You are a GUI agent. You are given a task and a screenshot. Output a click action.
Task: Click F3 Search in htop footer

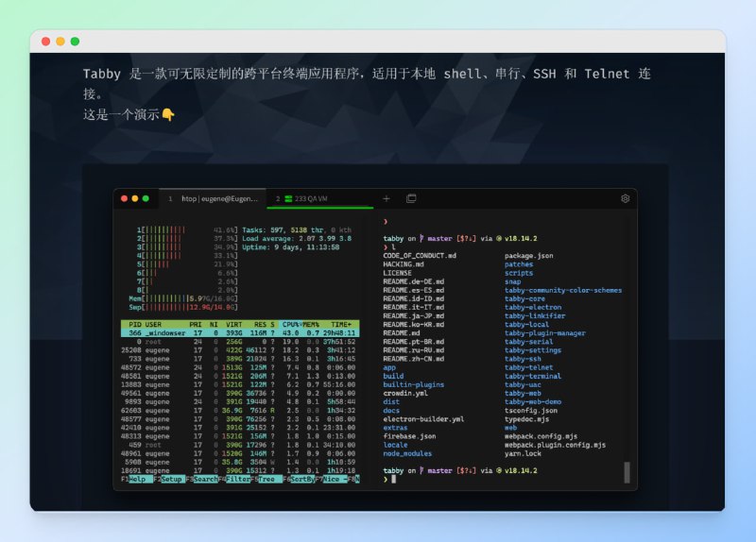click(x=202, y=480)
